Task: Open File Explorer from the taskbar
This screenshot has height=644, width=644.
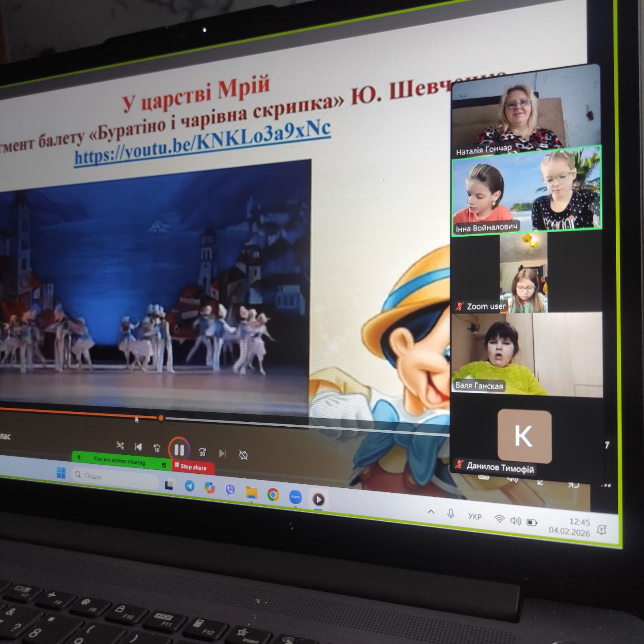Action: point(252,492)
